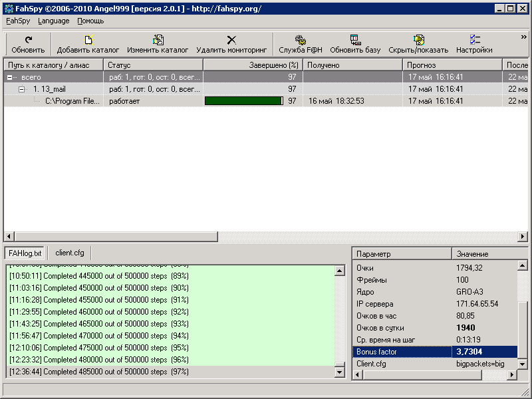This screenshot has height=399, width=532.
Task: Sort by the Статус column header
Action: click(x=153, y=65)
